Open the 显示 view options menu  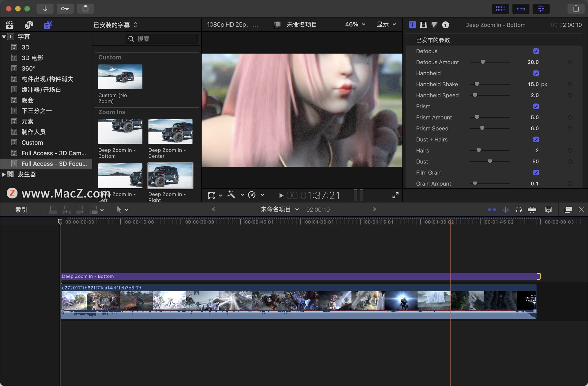point(386,25)
